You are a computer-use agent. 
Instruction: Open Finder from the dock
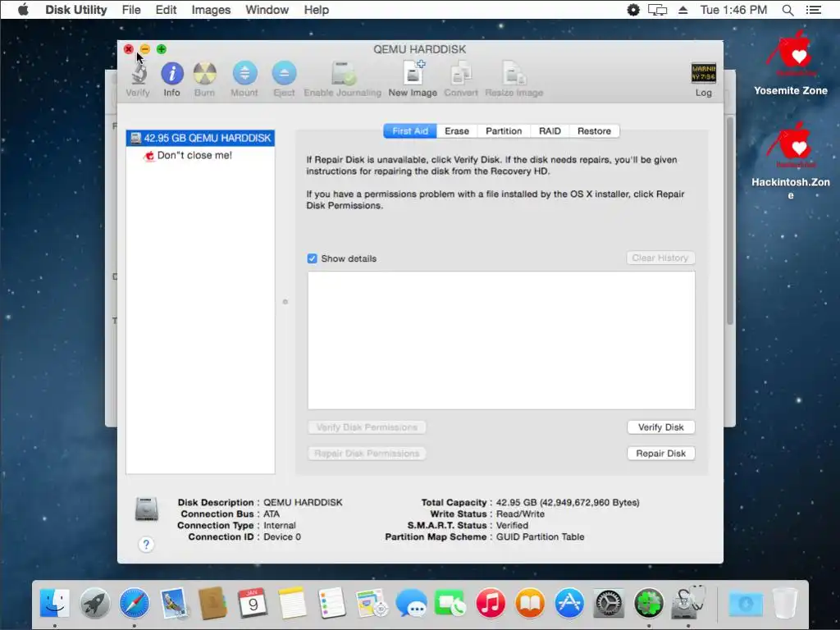point(55,603)
